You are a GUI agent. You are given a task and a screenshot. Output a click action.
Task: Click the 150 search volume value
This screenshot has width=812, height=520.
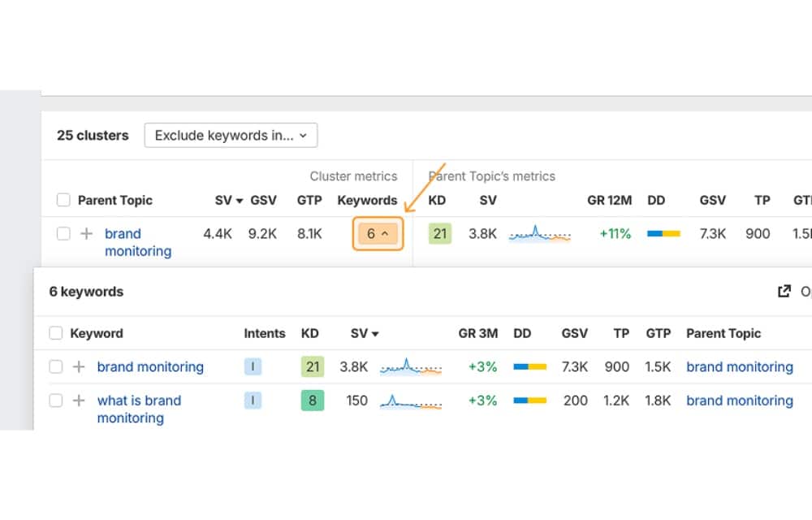coord(356,401)
